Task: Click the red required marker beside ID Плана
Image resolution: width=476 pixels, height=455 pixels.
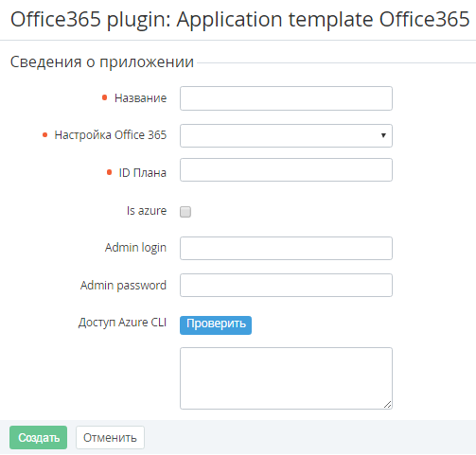Action: 109,172
